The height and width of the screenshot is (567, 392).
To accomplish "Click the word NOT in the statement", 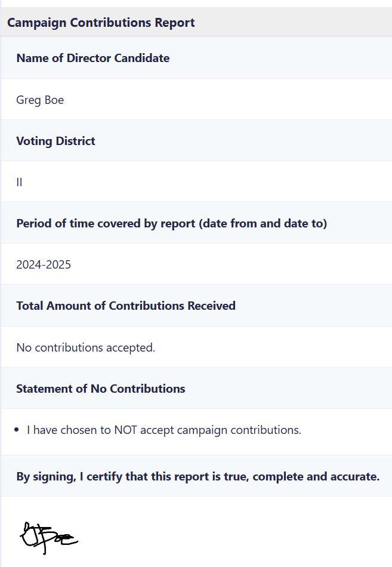I will tap(125, 430).
